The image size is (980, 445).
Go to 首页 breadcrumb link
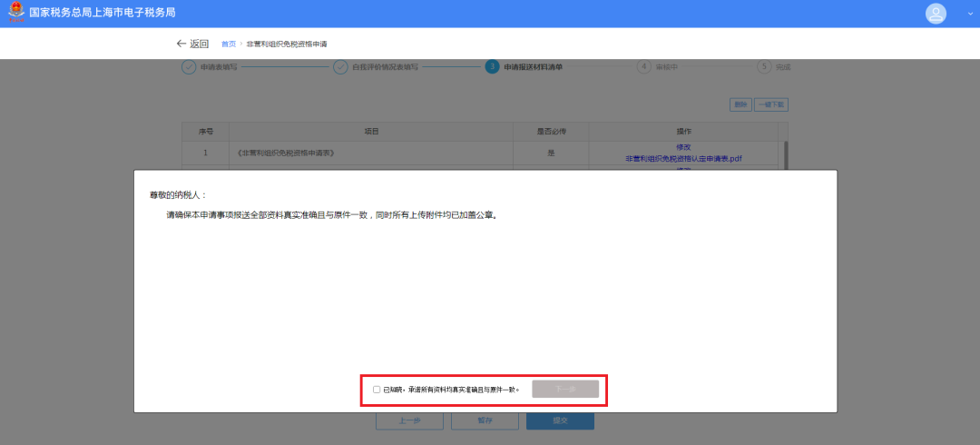[229, 44]
